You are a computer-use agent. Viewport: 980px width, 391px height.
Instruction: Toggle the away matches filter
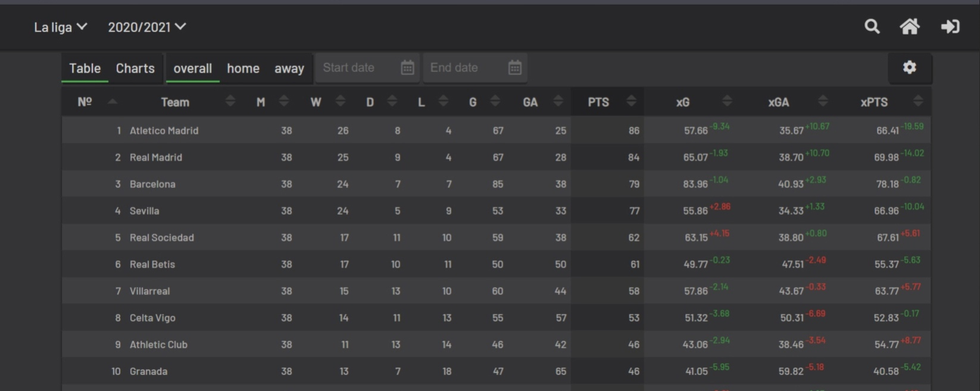pyautogui.click(x=289, y=68)
